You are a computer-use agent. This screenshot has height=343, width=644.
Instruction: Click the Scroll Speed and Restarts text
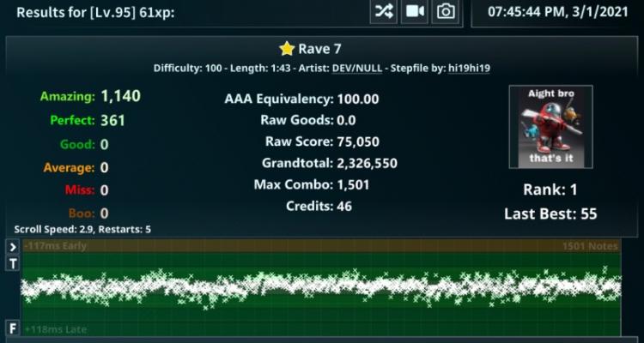point(82,229)
